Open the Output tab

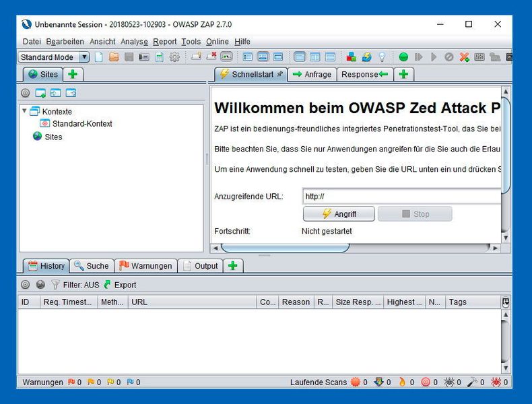pos(201,266)
